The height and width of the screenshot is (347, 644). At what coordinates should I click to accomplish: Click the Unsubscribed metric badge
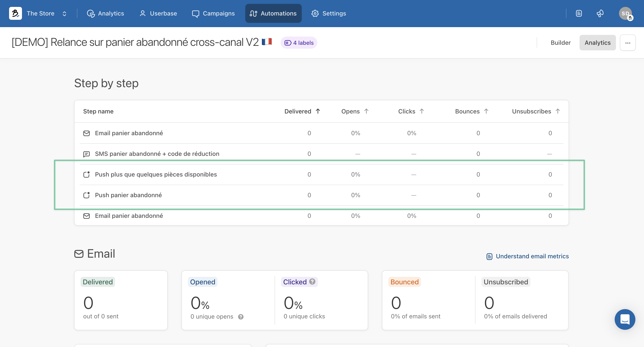[506, 282]
